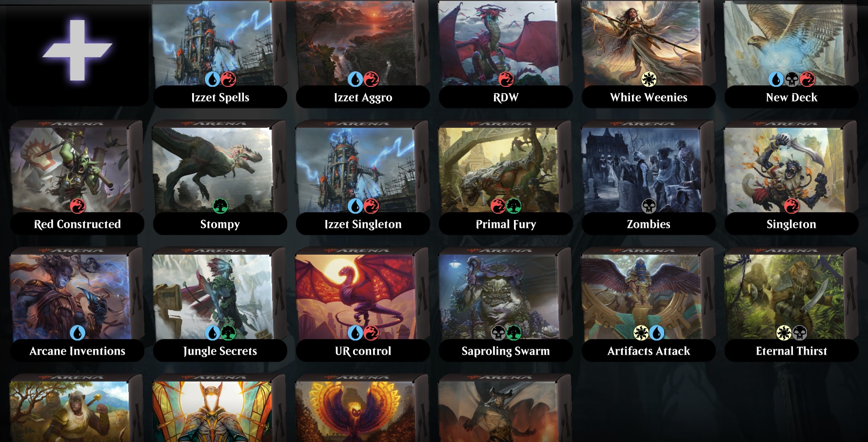
Task: Open the Izzet Aggro deck label
Action: [x=363, y=97]
